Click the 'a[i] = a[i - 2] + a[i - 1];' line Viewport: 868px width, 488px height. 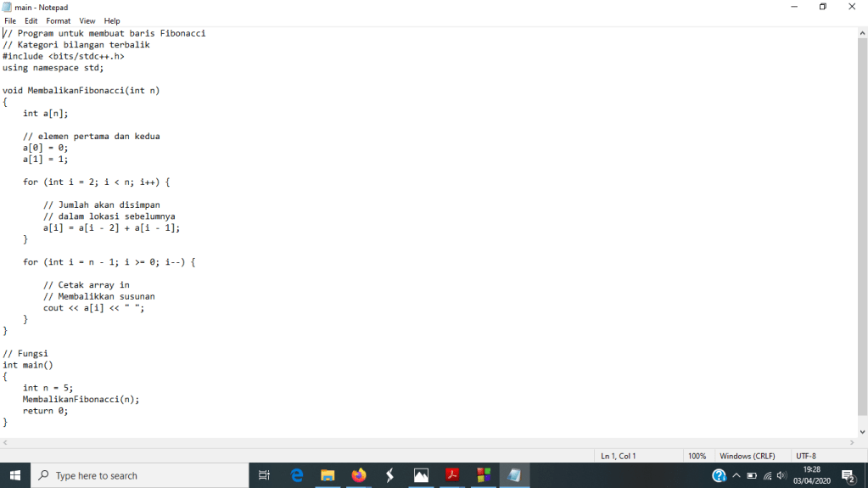[112, 227]
